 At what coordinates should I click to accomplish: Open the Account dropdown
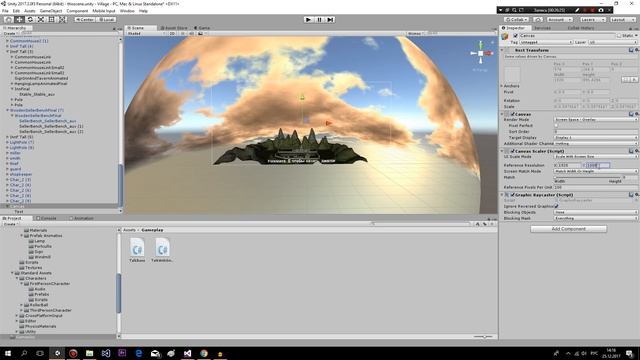[x=559, y=20]
